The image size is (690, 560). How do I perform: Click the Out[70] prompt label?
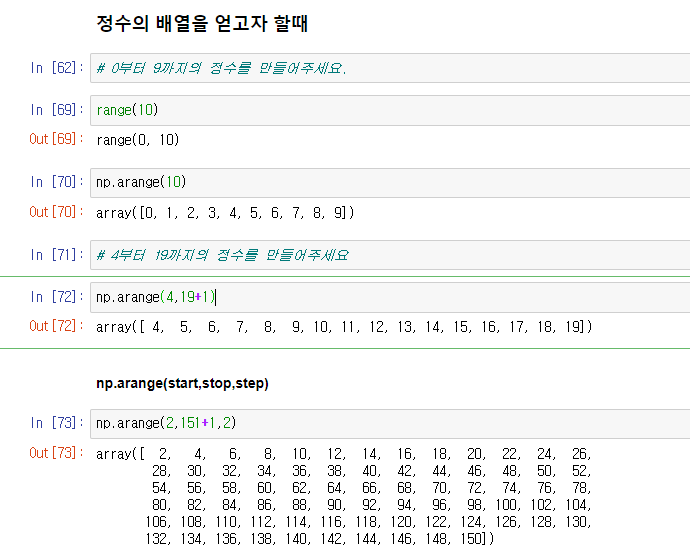point(56,212)
